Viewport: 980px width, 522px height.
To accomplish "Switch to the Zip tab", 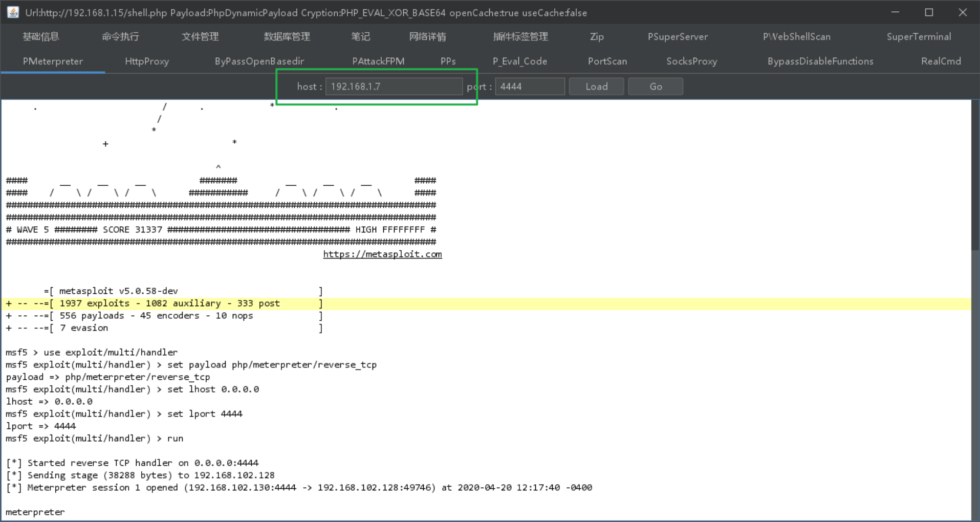I will pyautogui.click(x=597, y=36).
